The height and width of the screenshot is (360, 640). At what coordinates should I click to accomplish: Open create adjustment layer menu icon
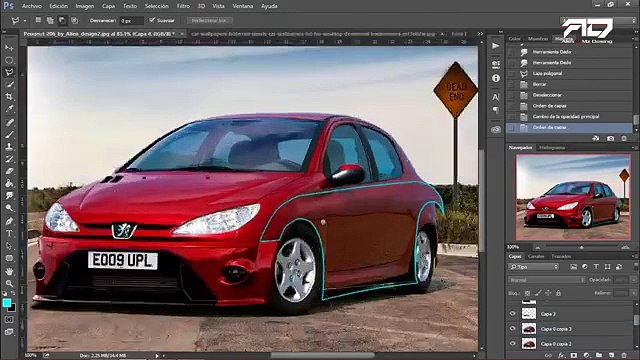pyautogui.click(x=587, y=356)
